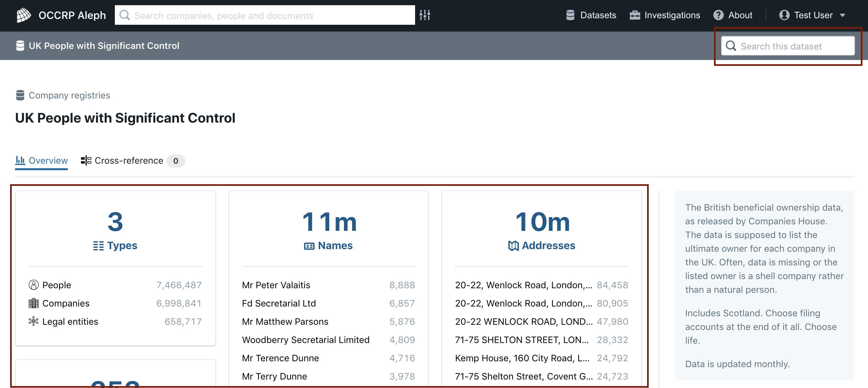This screenshot has height=388, width=868.
Task: Click the Test User avatar icon
Action: (x=784, y=15)
